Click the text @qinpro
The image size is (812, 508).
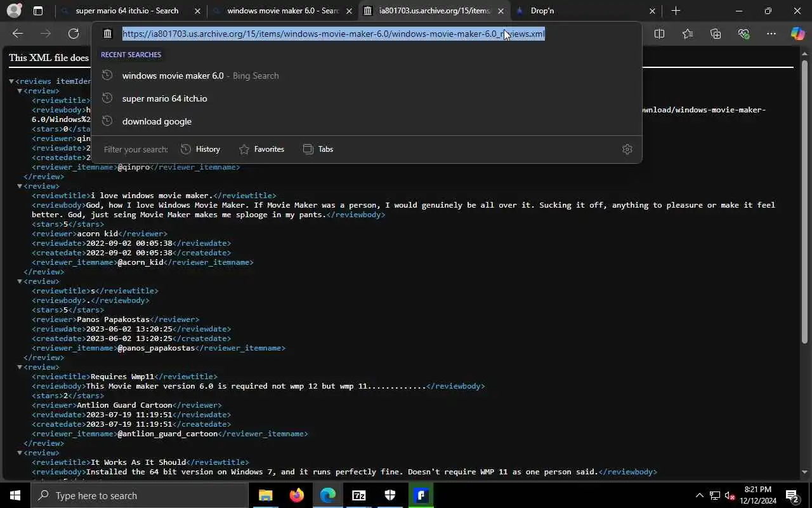[133, 167]
